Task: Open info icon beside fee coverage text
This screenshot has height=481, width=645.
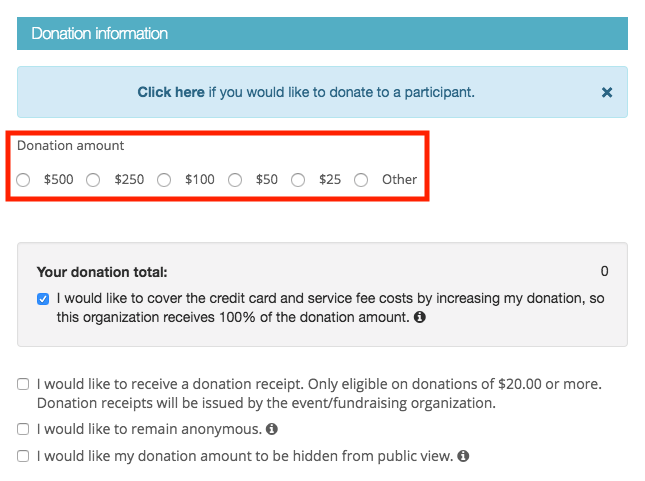Action: pyautogui.click(x=420, y=317)
